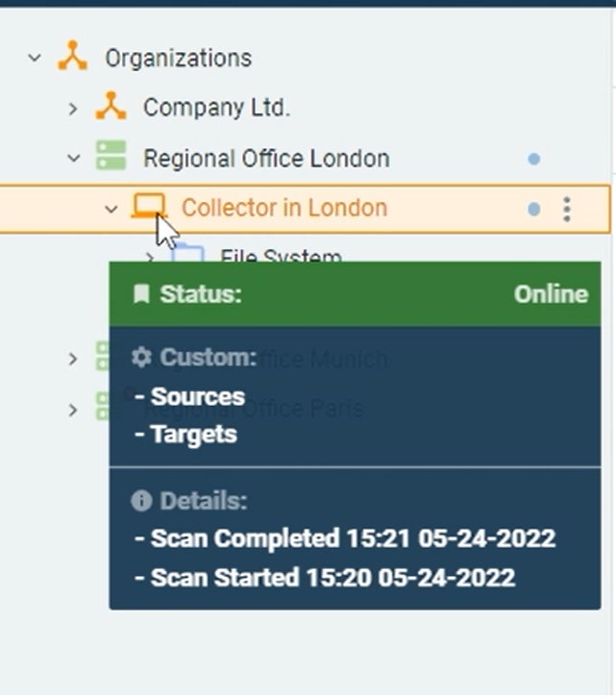Collapse the Organizations tree root
616x699 pixels.
click(x=35, y=58)
